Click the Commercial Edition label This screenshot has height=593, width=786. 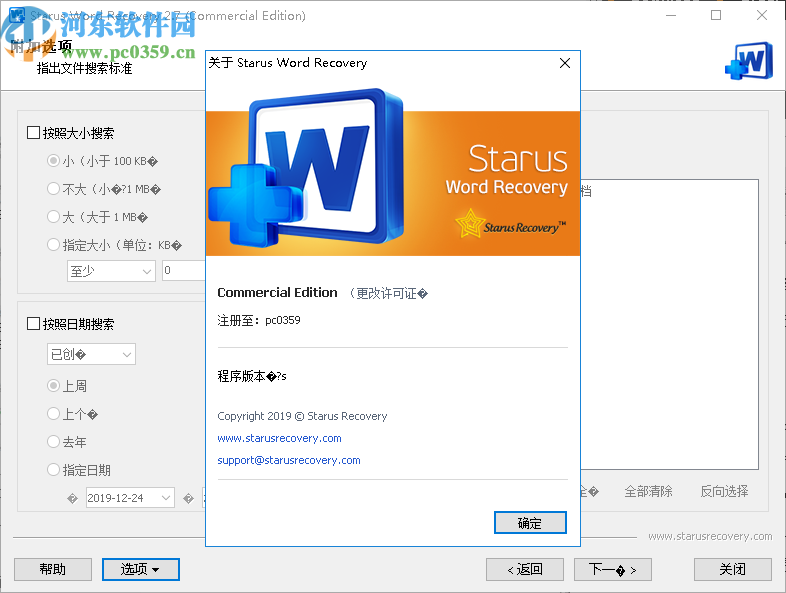pos(277,292)
